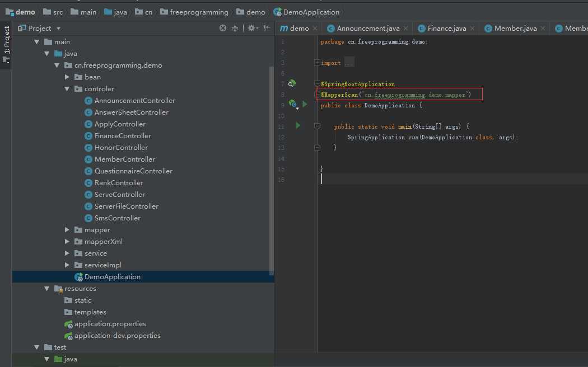
Task: Expand the bean package folder
Action: [67, 77]
